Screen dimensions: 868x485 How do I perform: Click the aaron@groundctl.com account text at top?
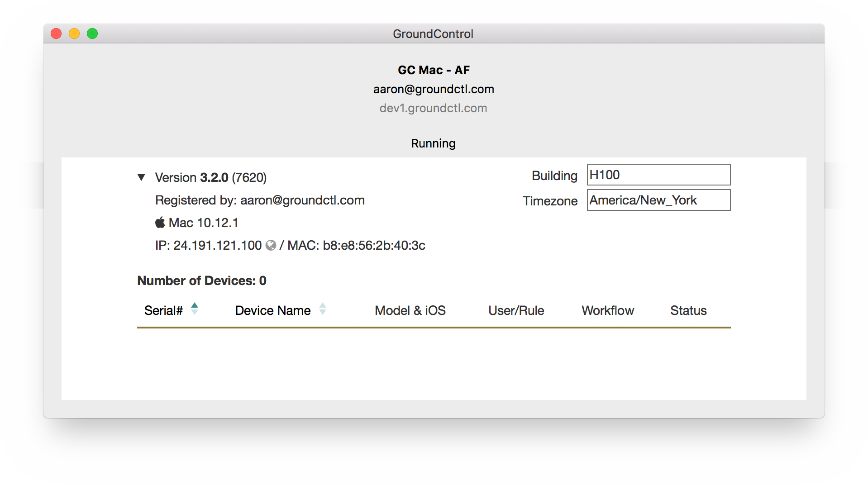(434, 89)
